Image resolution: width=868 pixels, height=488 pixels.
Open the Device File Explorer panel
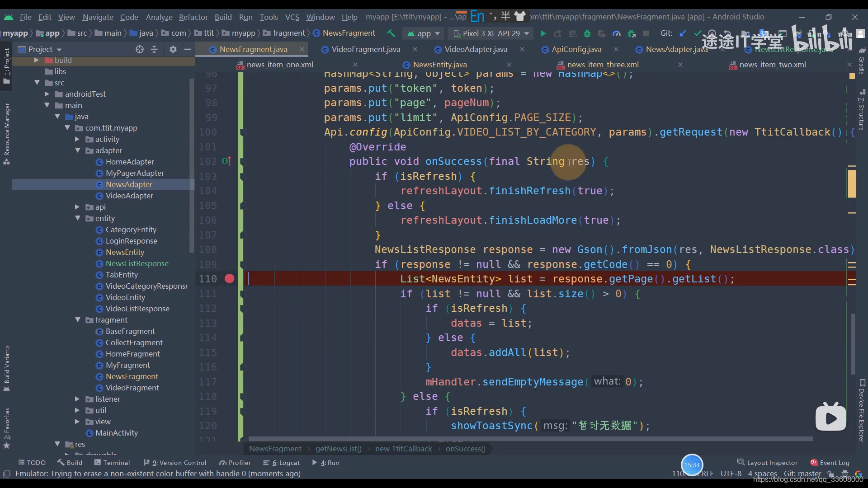click(x=862, y=410)
